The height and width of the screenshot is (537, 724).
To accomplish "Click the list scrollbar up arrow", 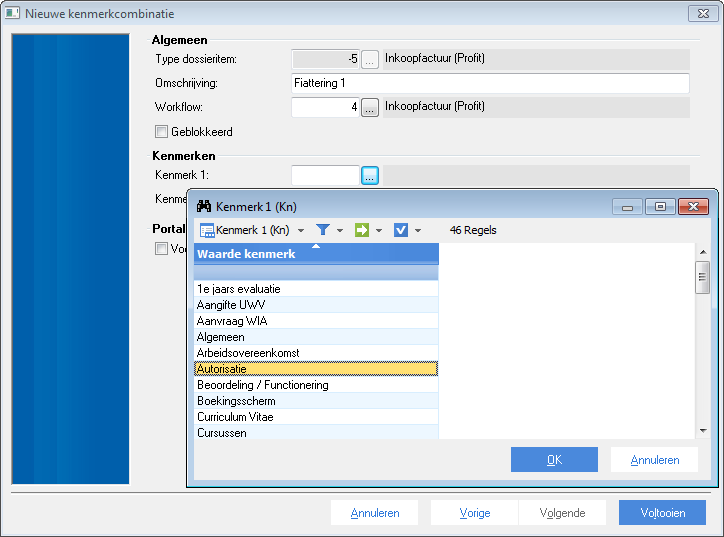I will [703, 252].
